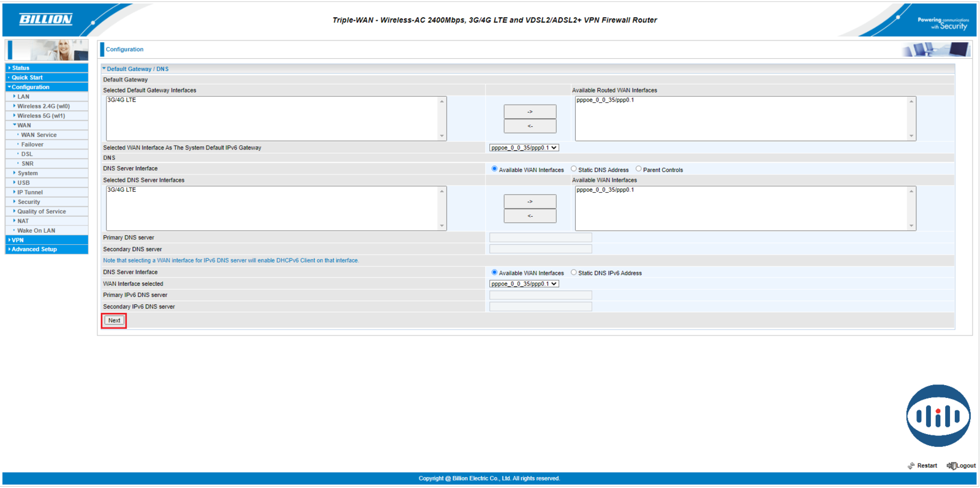Click the Next button
The height and width of the screenshot is (488, 980).
[114, 320]
